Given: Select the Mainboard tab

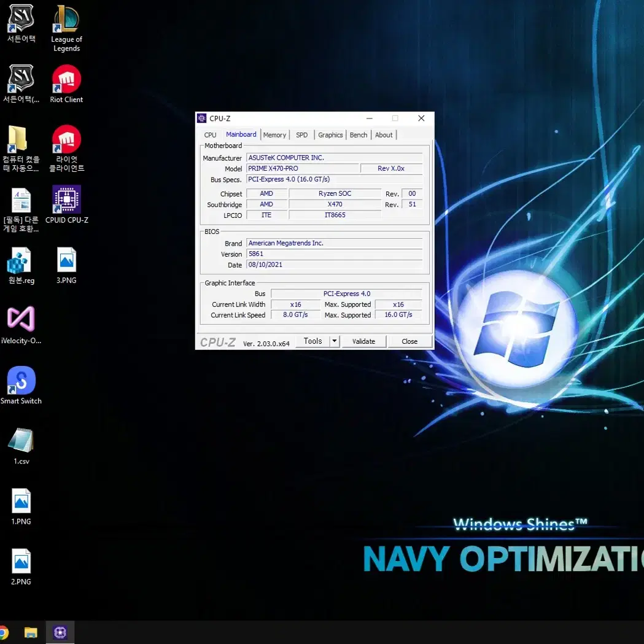Looking at the screenshot, I should (241, 134).
